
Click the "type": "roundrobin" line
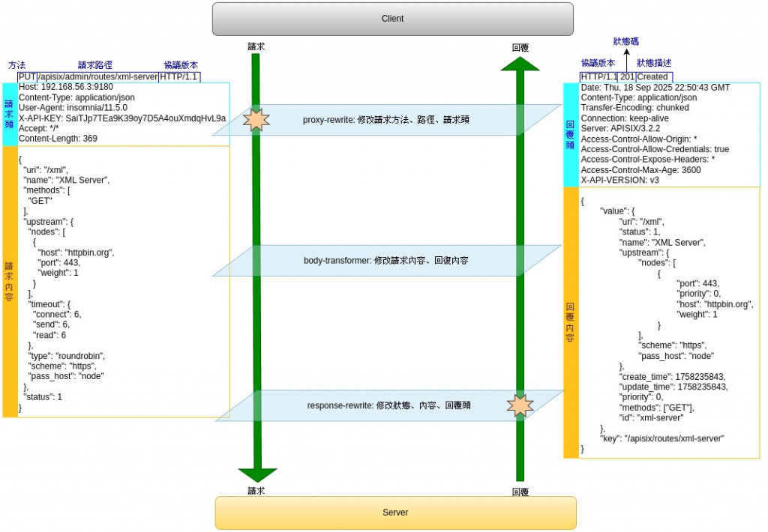67,356
